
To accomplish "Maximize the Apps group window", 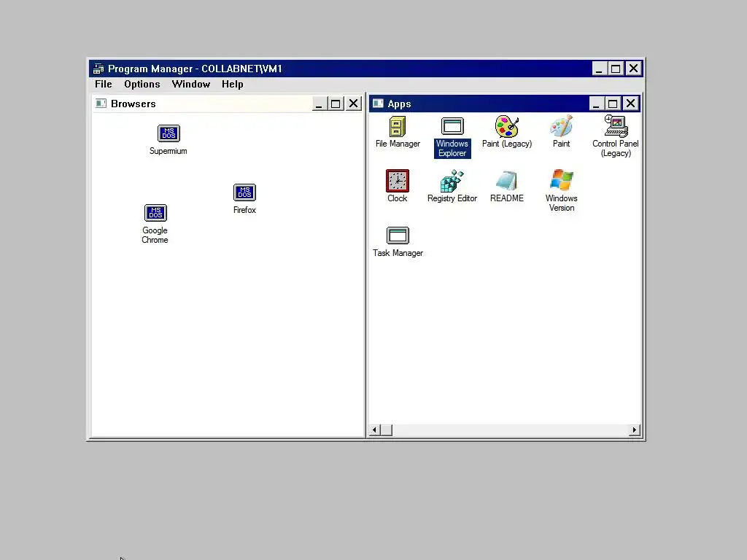I will 613,104.
